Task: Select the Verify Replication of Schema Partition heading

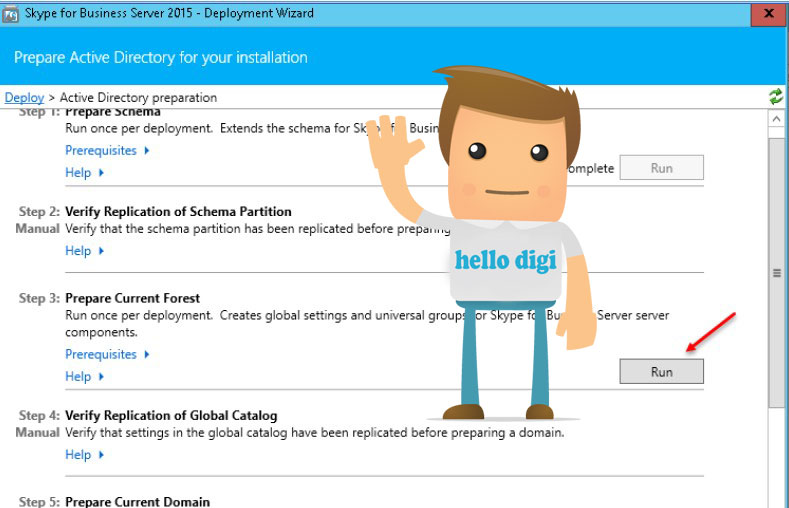Action: click(x=178, y=211)
